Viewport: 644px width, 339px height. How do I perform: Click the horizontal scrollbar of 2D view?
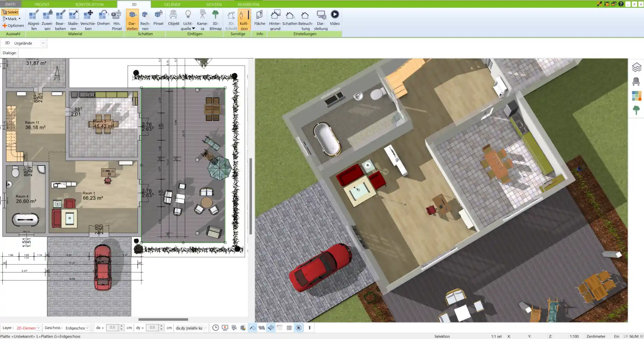pos(163,319)
